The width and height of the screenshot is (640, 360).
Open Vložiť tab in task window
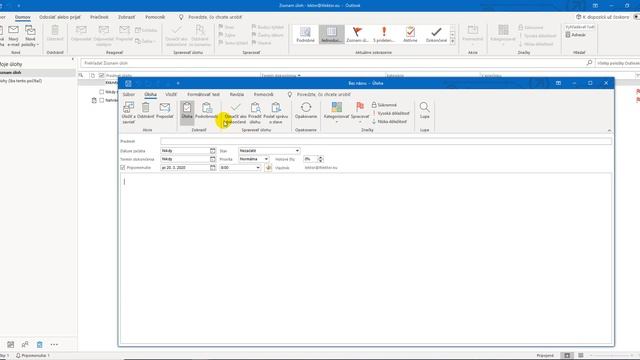171,94
